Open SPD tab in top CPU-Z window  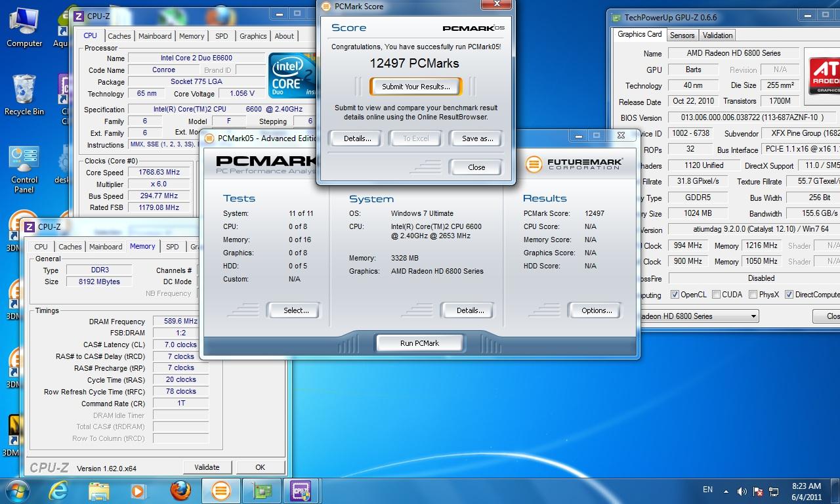coord(222,36)
